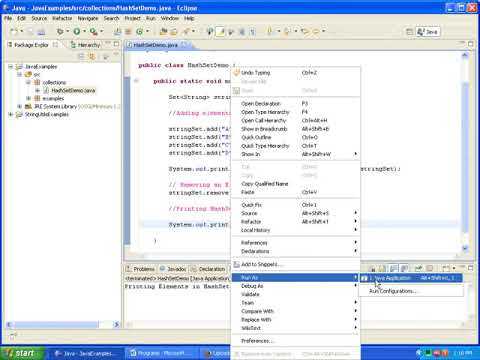Click the Program - Microsoft taskbar button

[162, 353]
